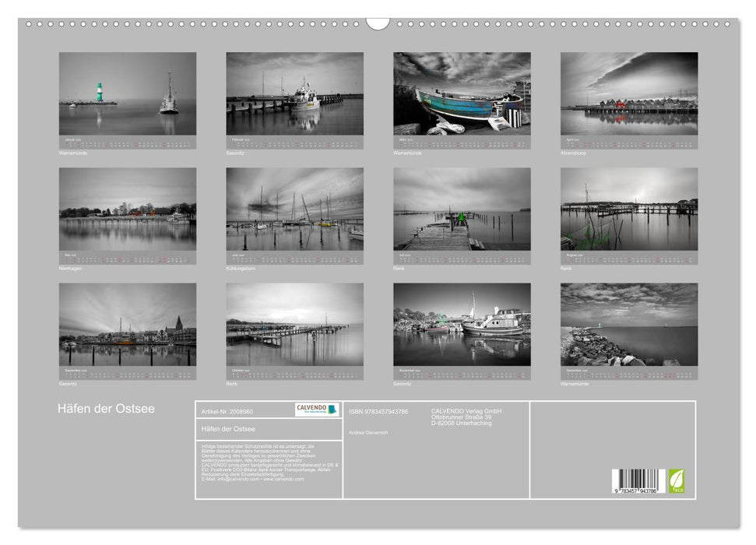
Task: Open the September Sassnitz town harbor photo
Action: click(x=128, y=325)
